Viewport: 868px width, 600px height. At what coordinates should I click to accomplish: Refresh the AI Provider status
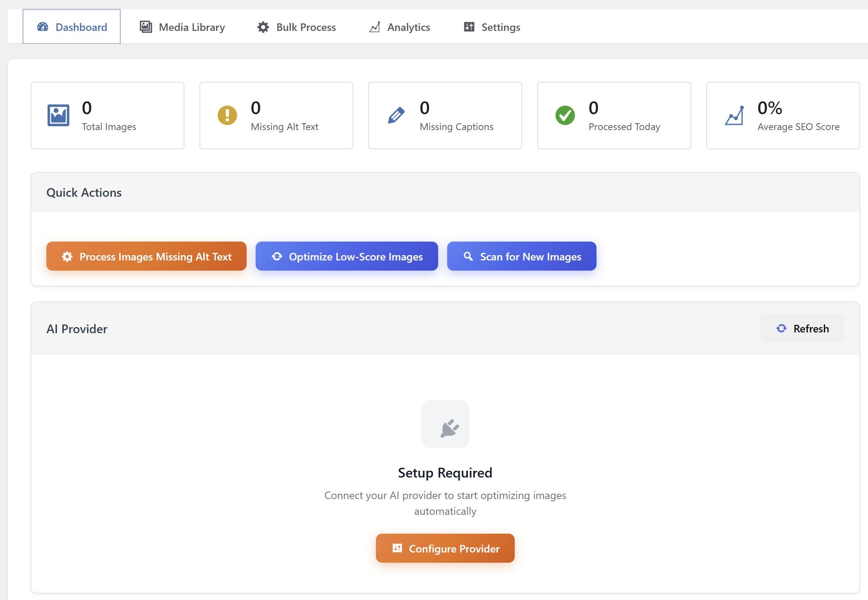[x=802, y=328]
